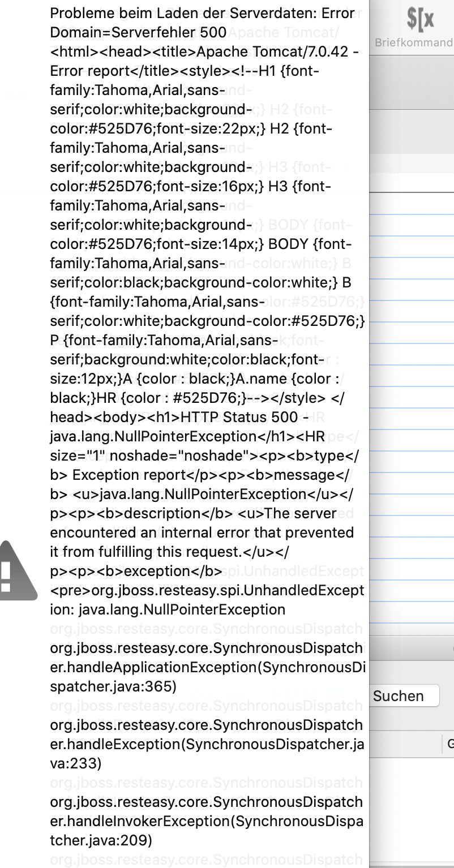Select the 'Error report</title>' line
Image resolution: width=454 pixels, height=868 pixels.
[x=185, y=71]
